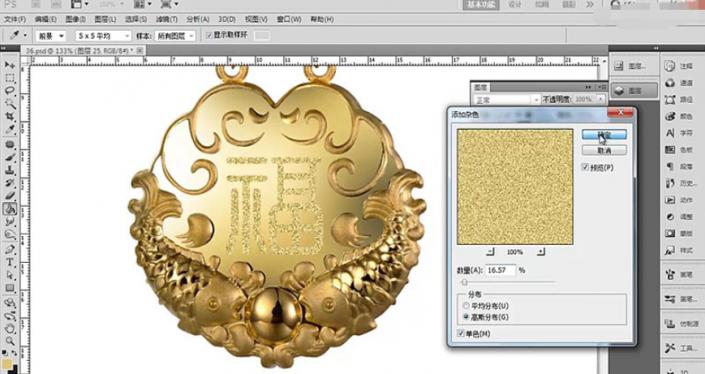Select the Zoom tool in the toolbox
The height and width of the screenshot is (374, 705).
[x=10, y=341]
